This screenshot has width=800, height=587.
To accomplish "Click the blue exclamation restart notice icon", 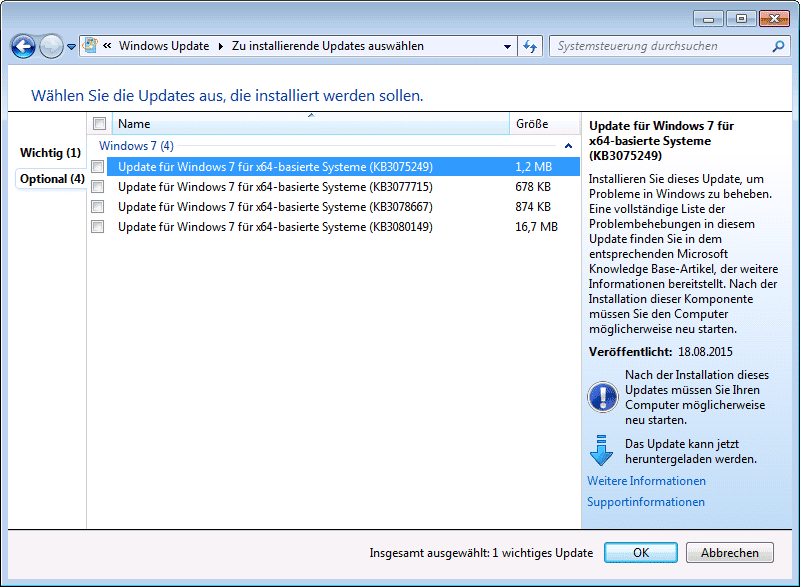I will (x=603, y=397).
